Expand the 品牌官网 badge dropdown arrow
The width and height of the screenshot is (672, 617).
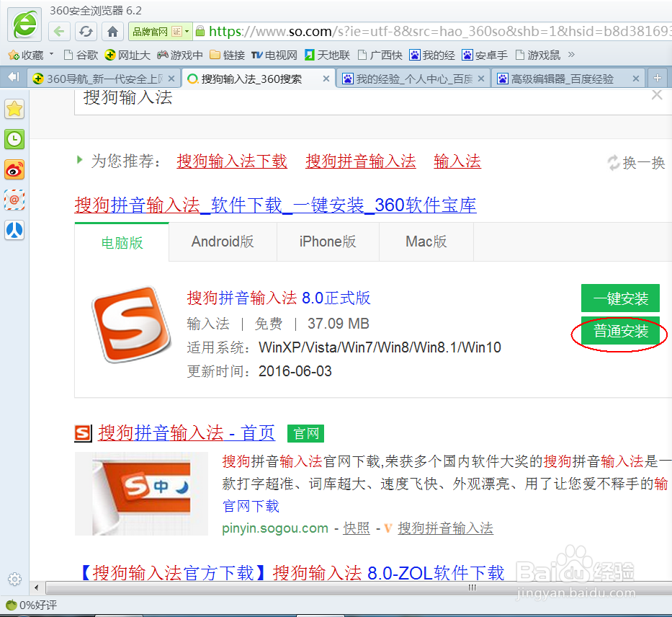pos(187,31)
